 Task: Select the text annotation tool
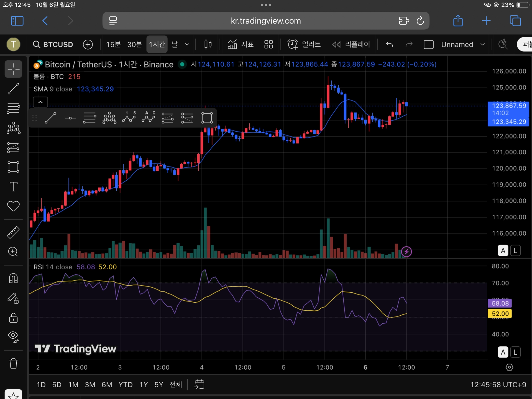[13, 186]
